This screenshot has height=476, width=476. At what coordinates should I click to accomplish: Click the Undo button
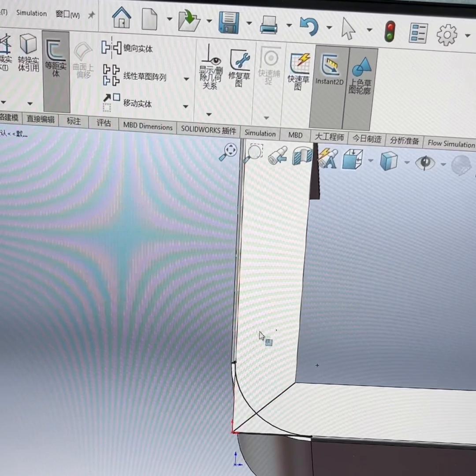(x=308, y=26)
